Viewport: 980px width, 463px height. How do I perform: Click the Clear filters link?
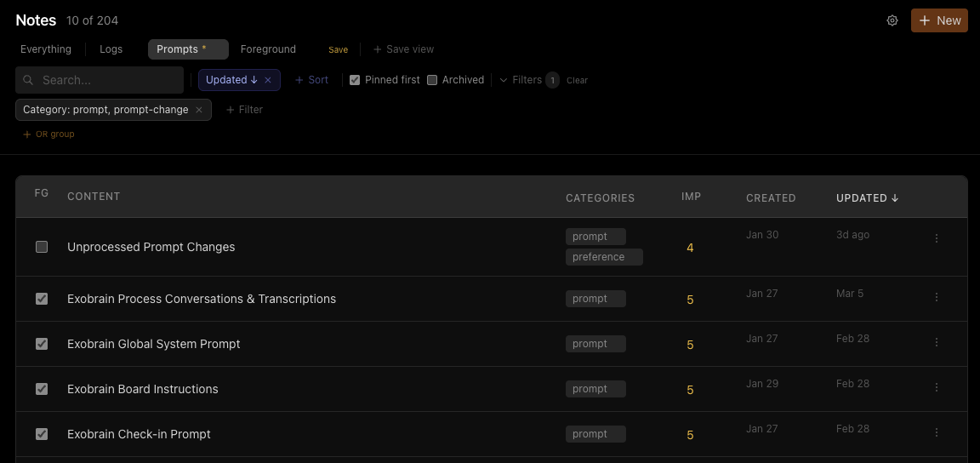coord(578,81)
